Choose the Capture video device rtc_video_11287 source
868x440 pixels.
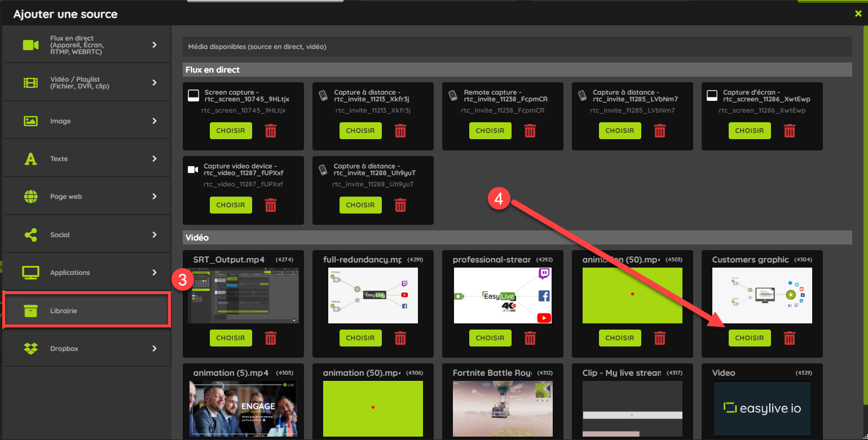click(231, 205)
